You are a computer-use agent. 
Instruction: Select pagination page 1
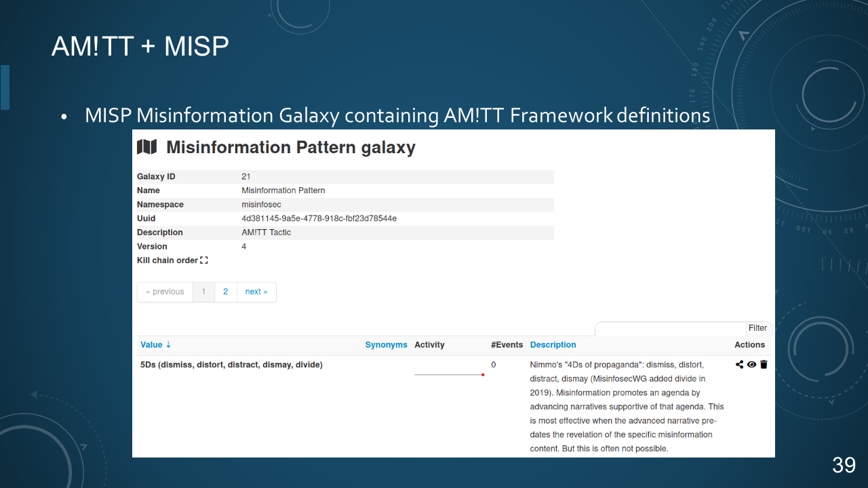coord(203,291)
